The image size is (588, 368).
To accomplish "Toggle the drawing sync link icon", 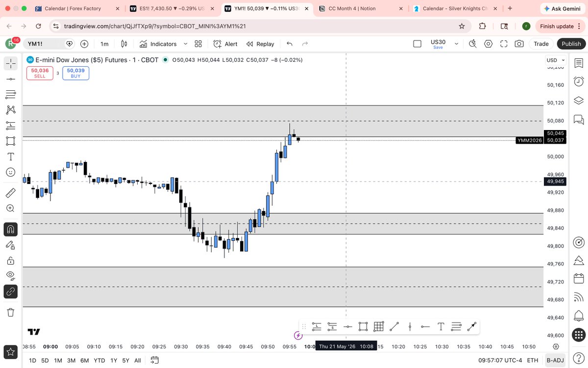I will (x=10, y=291).
